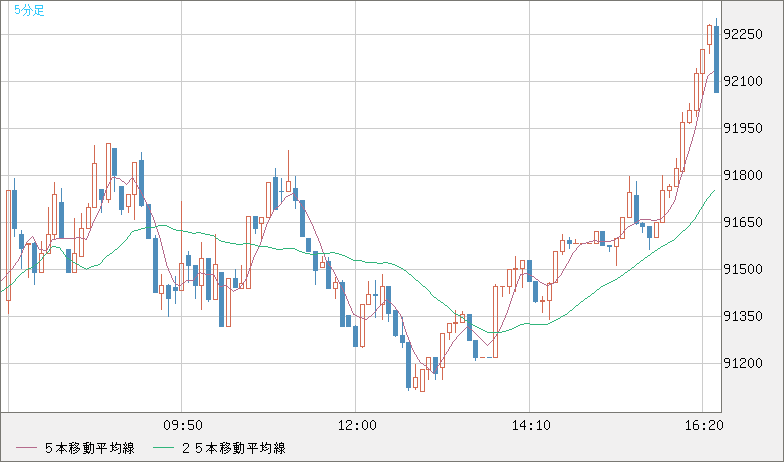Click the 92100 price axis label
This screenshot has width=784, height=462.
(744, 82)
